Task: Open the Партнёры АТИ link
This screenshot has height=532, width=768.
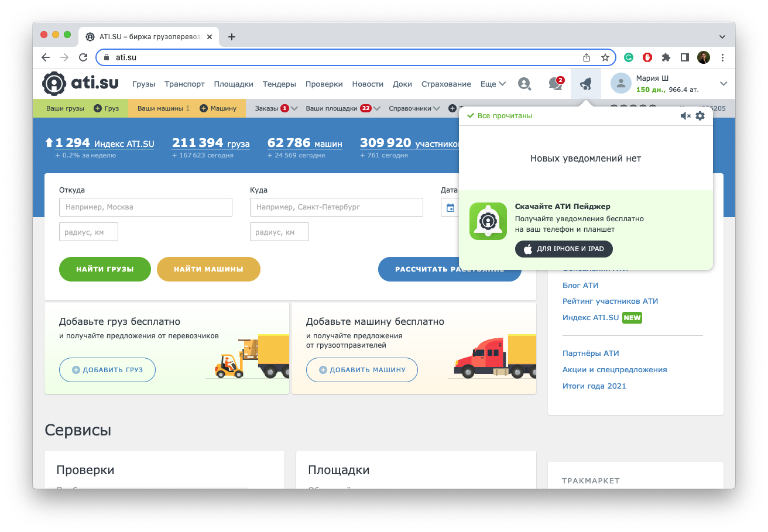Action: coord(591,353)
